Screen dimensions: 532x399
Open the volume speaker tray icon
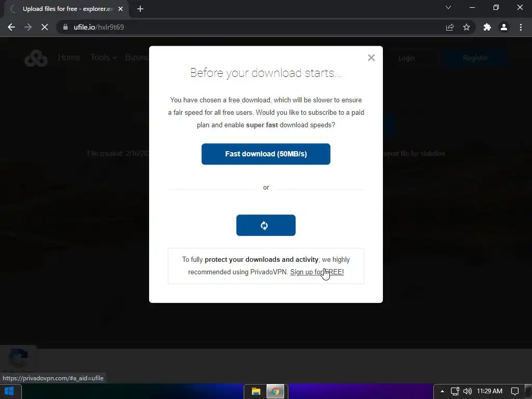coord(468,391)
